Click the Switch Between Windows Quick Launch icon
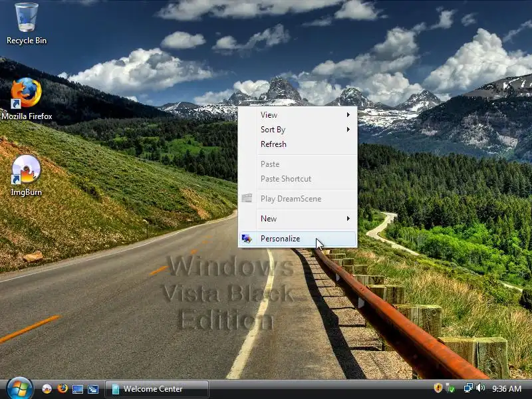Image resolution: width=532 pixels, height=399 pixels. pyautogui.click(x=93, y=389)
